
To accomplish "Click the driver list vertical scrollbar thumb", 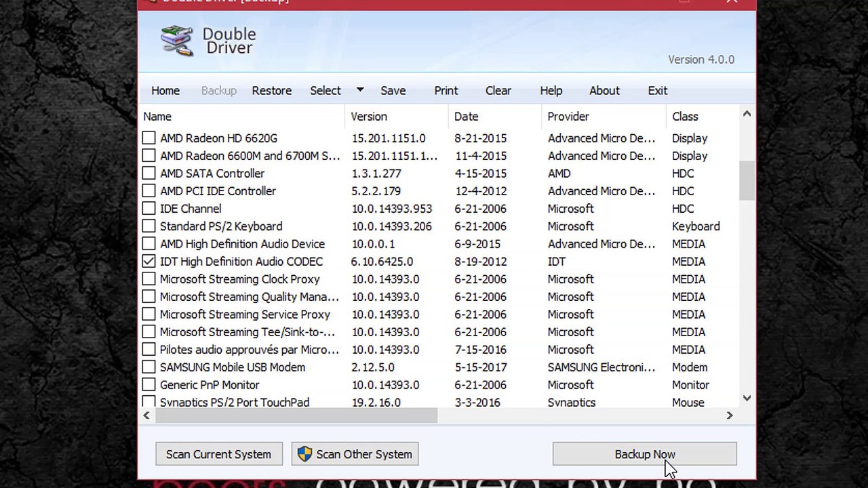I will click(x=747, y=180).
